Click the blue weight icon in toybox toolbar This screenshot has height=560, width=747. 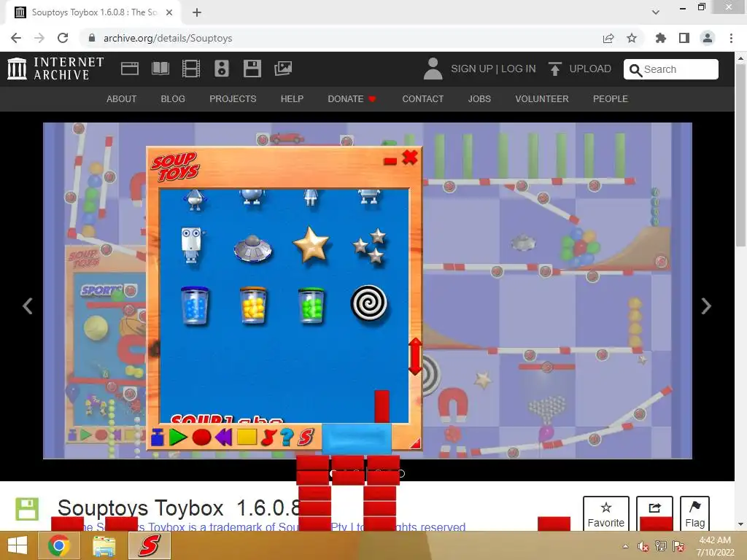click(x=158, y=437)
